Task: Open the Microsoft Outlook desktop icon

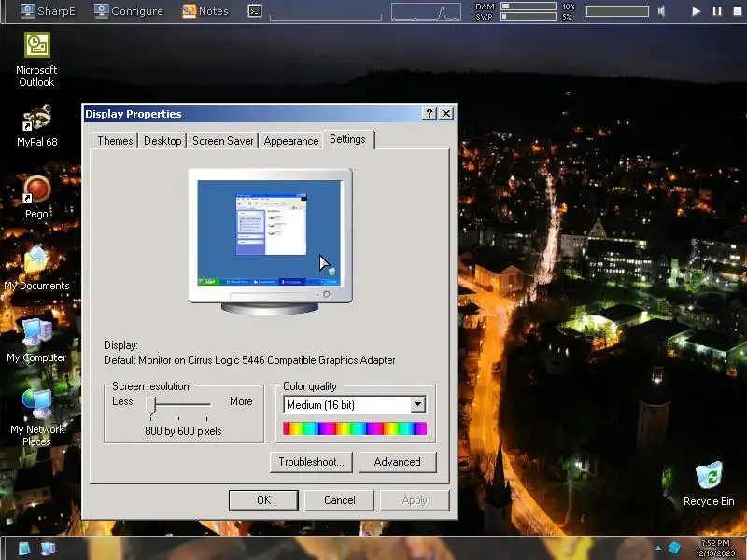Action: pos(36,60)
